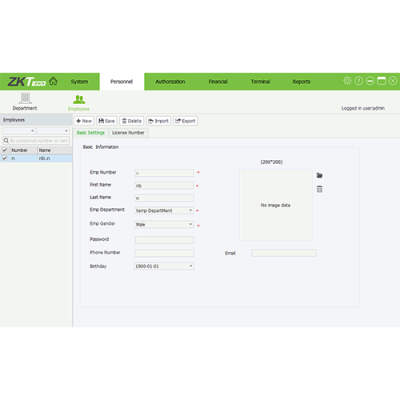The width and height of the screenshot is (400, 400).
Task: Click the search magnifier icon
Action: [x=6, y=141]
